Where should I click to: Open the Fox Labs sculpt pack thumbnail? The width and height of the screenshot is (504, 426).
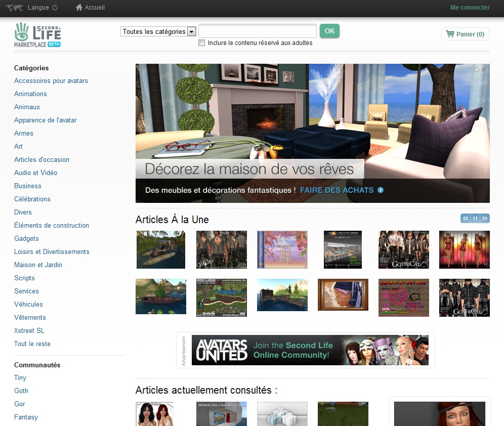[x=222, y=298]
